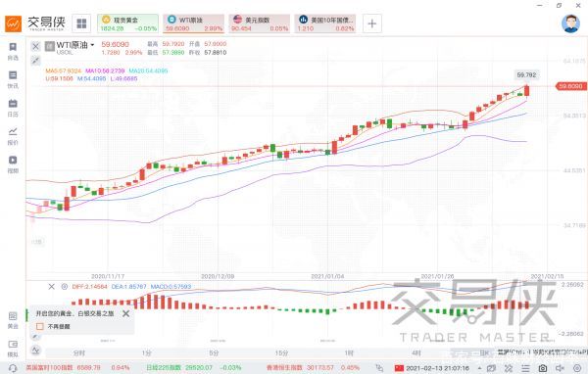588x374 pixels.
Task: Select the 15分 timeframe
Action: [281, 353]
